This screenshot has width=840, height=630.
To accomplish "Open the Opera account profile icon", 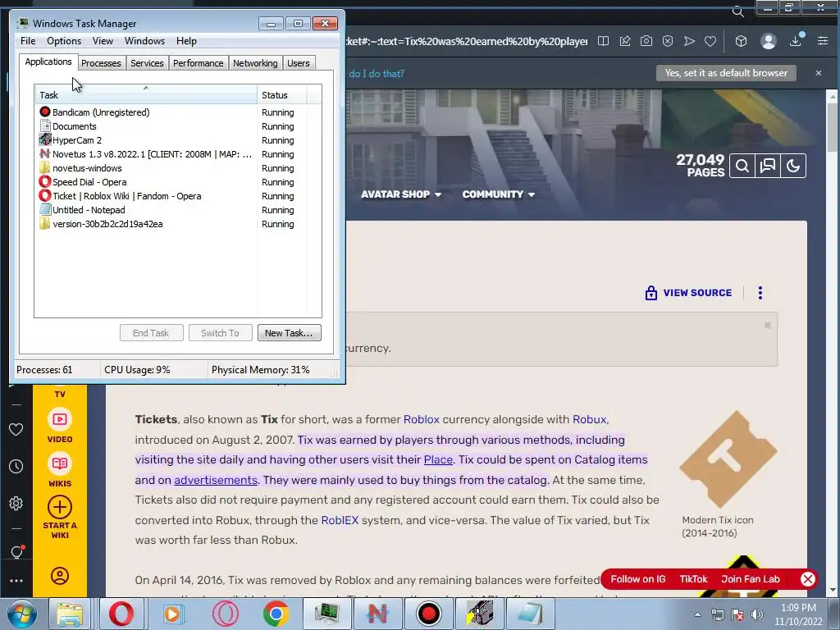I will click(x=768, y=41).
